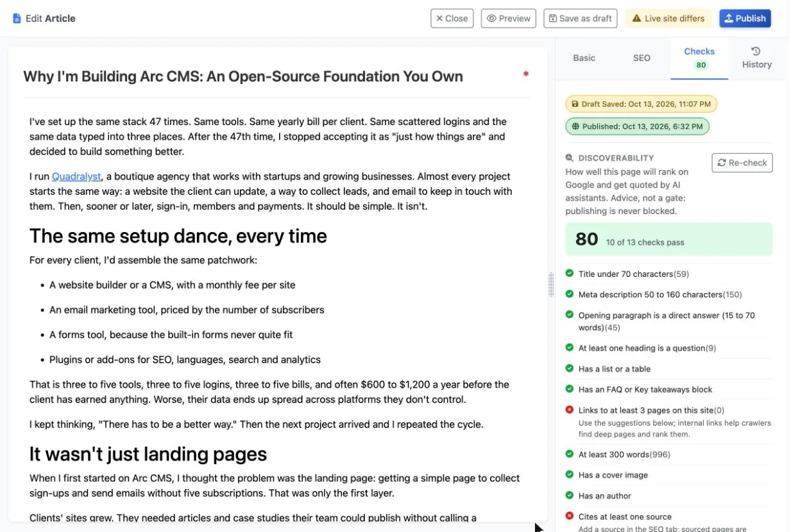Click the '10 of 13 checks pass' summary
Viewport: 789px width, 532px height.
click(x=645, y=242)
